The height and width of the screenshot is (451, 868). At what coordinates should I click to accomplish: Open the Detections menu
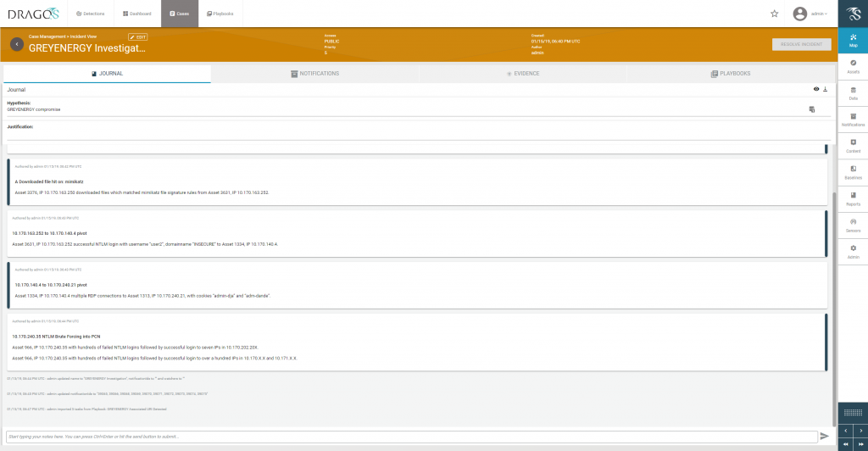point(90,14)
